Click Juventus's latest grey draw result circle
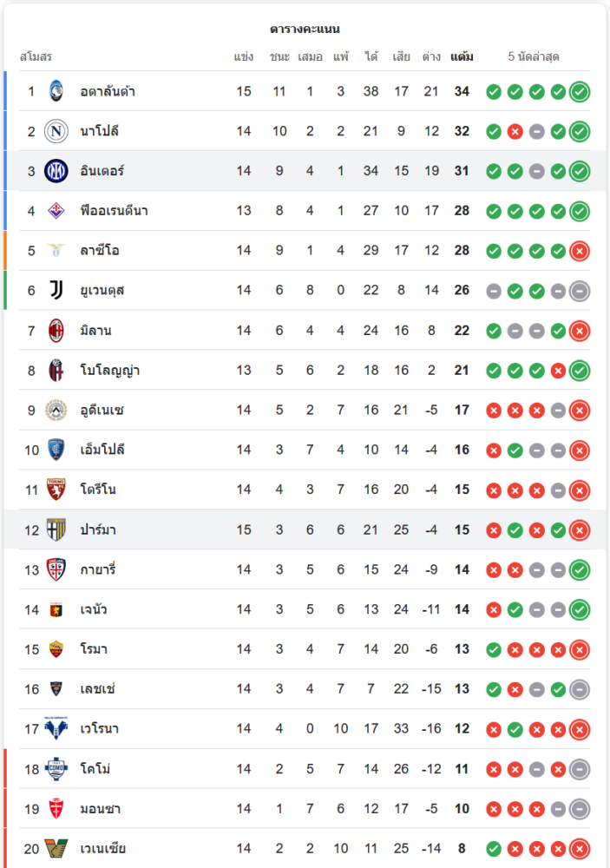This screenshot has height=868, width=610. 580,291
